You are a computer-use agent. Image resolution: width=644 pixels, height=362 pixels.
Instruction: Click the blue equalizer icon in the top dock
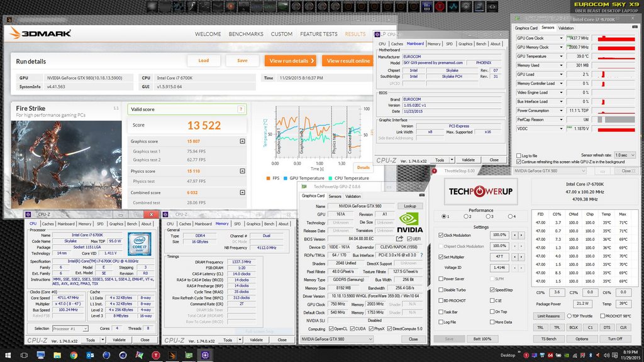pyautogui.click(x=427, y=6)
